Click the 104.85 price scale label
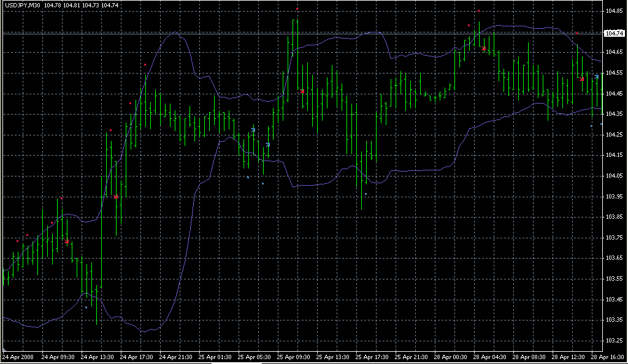The height and width of the screenshot is (364, 628). point(614,11)
